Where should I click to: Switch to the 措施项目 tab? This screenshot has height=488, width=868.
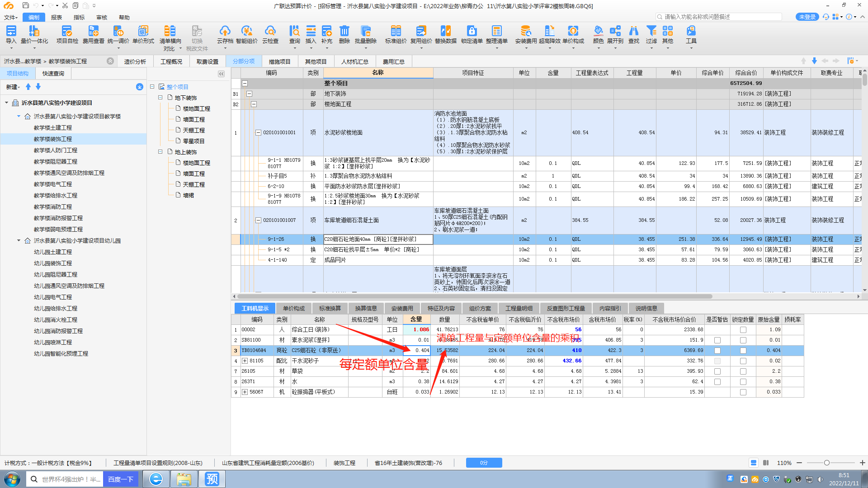pyautogui.click(x=279, y=61)
